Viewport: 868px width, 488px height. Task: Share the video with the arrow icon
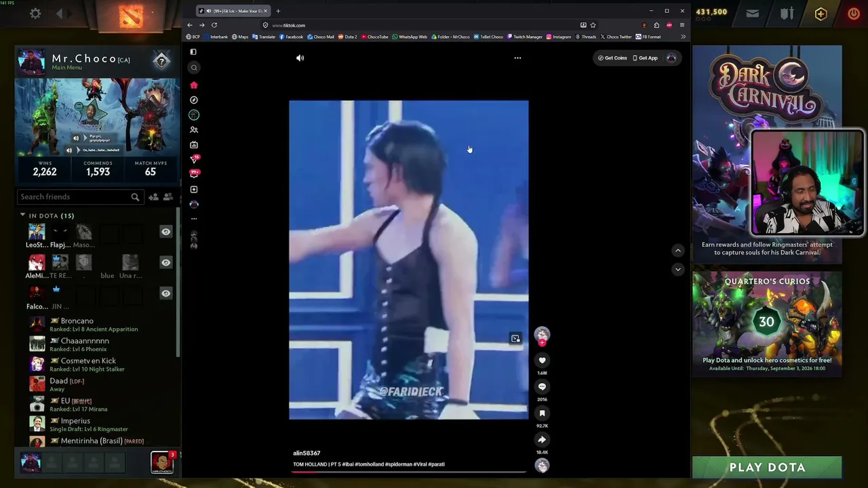point(542,440)
